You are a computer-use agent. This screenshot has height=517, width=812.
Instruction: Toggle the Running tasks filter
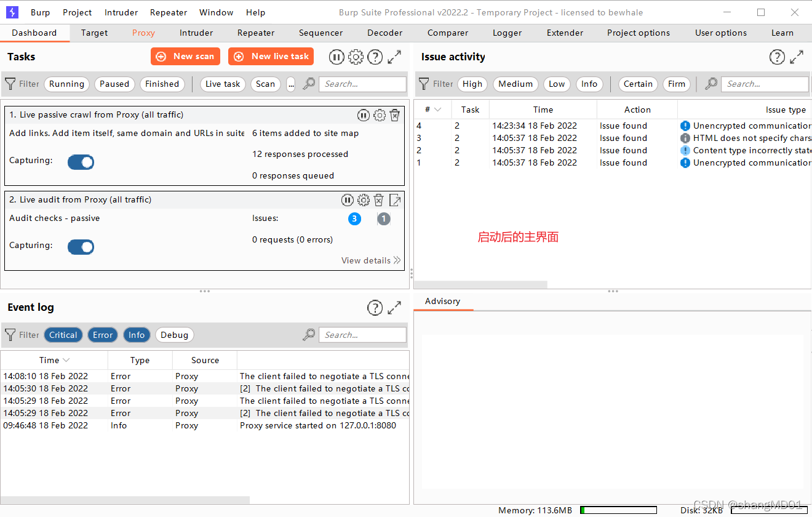(x=66, y=84)
